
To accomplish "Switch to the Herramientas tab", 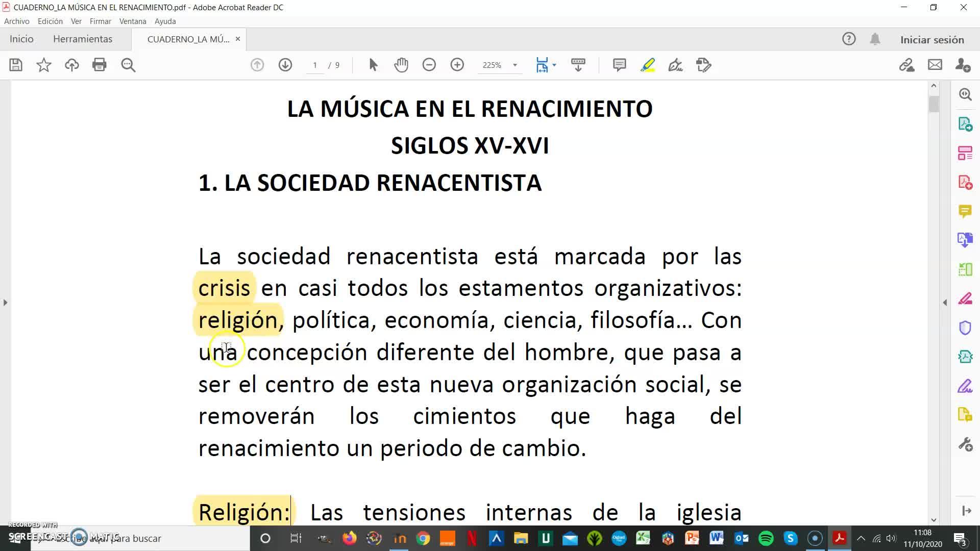I will pos(83,39).
